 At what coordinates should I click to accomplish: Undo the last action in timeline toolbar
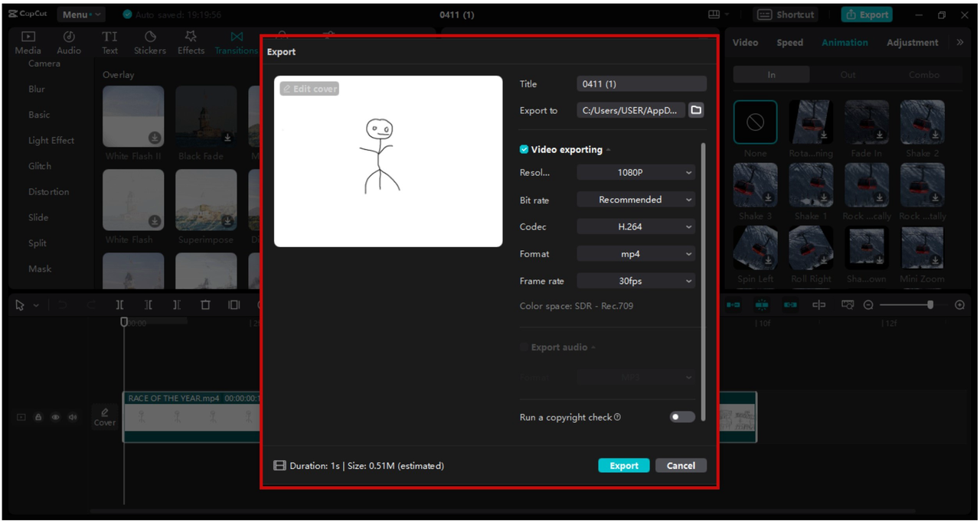coord(63,305)
